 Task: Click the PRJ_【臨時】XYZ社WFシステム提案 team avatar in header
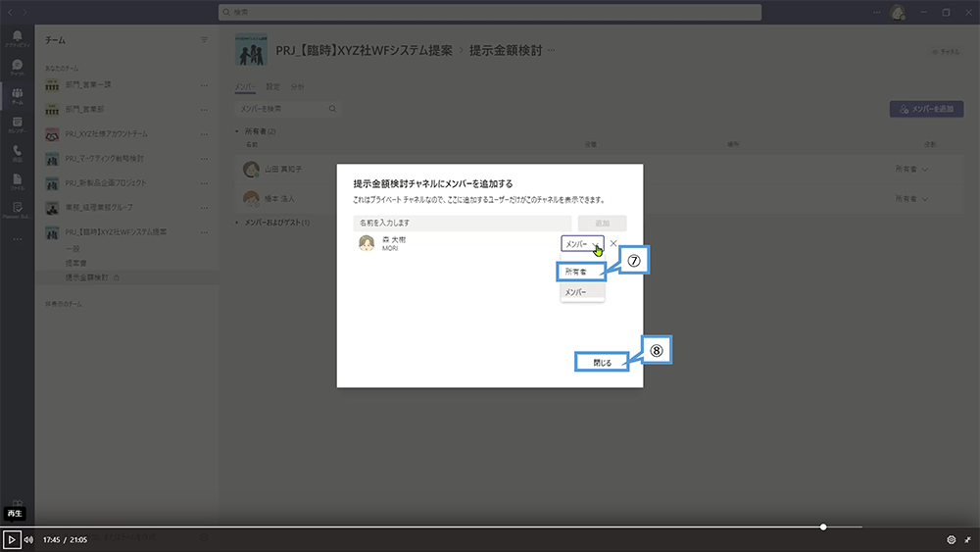(251, 50)
